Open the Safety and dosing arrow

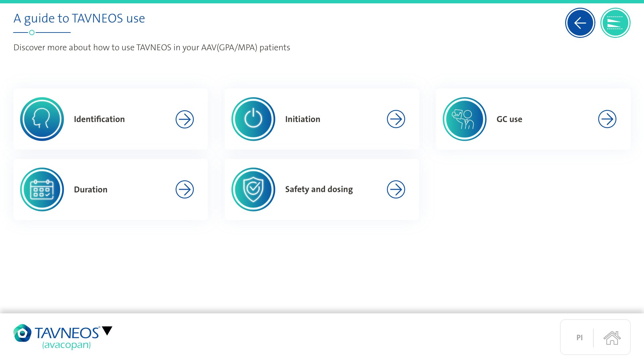[396, 189]
